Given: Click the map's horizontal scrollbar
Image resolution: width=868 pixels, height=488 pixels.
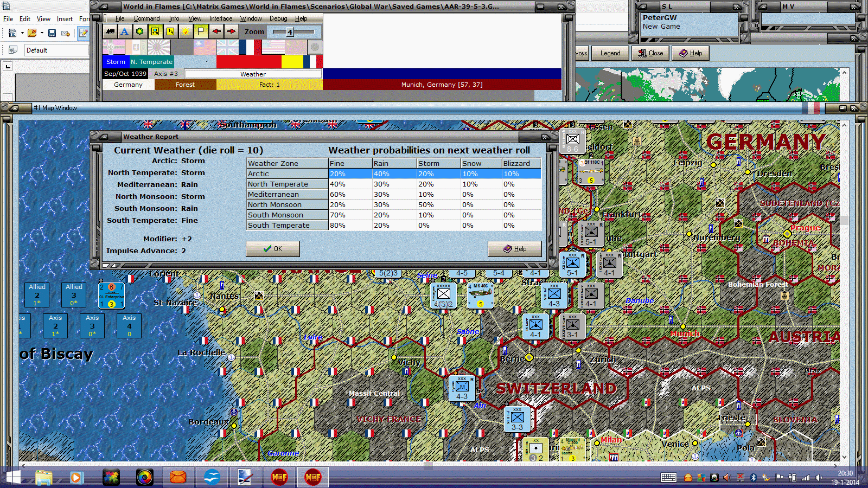Looking at the screenshot, I should click(x=429, y=465).
